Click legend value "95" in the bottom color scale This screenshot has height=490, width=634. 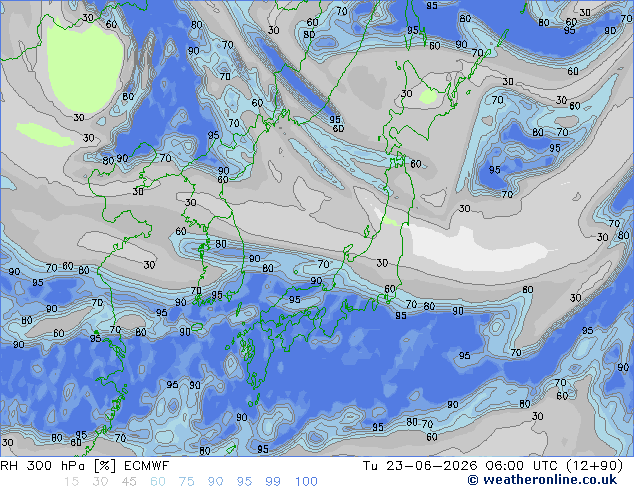(244, 482)
